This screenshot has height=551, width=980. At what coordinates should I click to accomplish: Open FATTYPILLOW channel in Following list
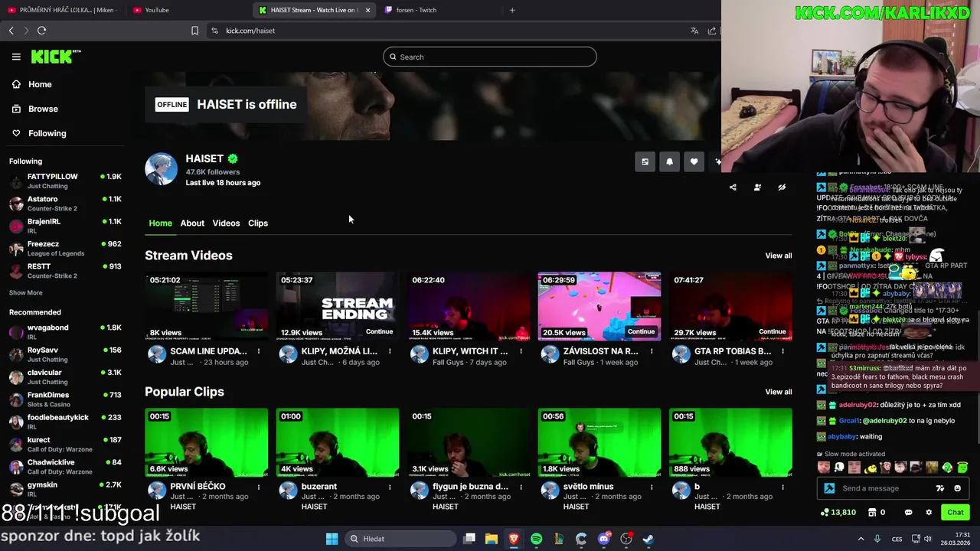pyautogui.click(x=65, y=181)
